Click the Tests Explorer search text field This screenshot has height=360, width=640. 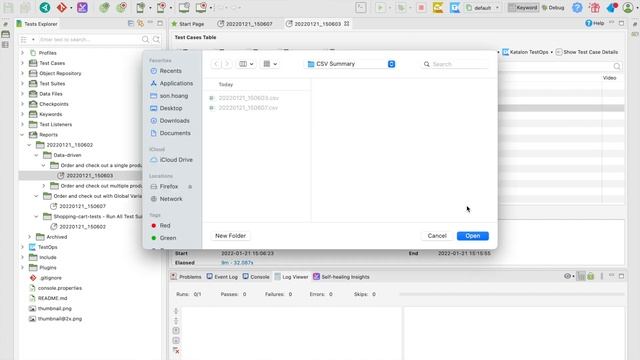click(89, 40)
